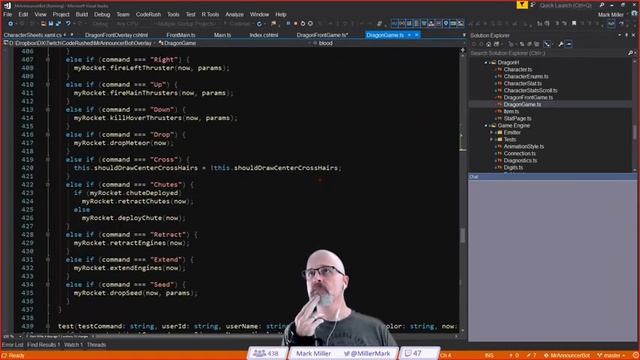Click the bookmark icon in the toolbar

pos(574,24)
